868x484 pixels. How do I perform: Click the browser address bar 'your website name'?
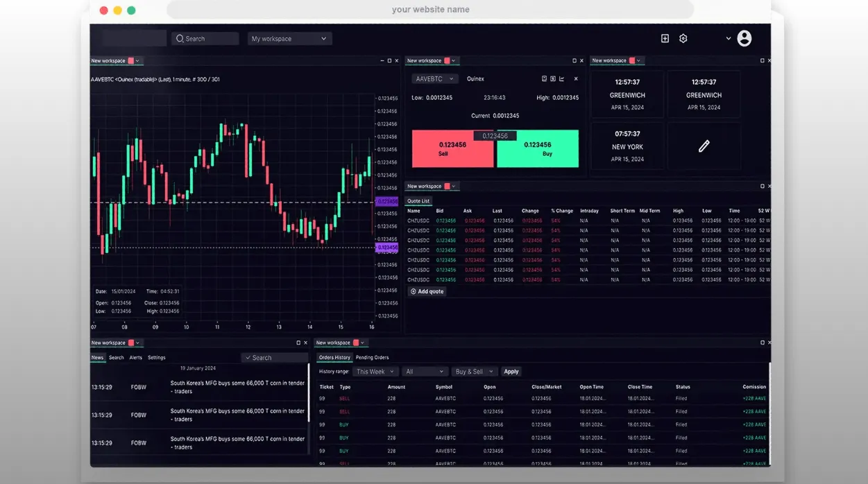click(430, 10)
